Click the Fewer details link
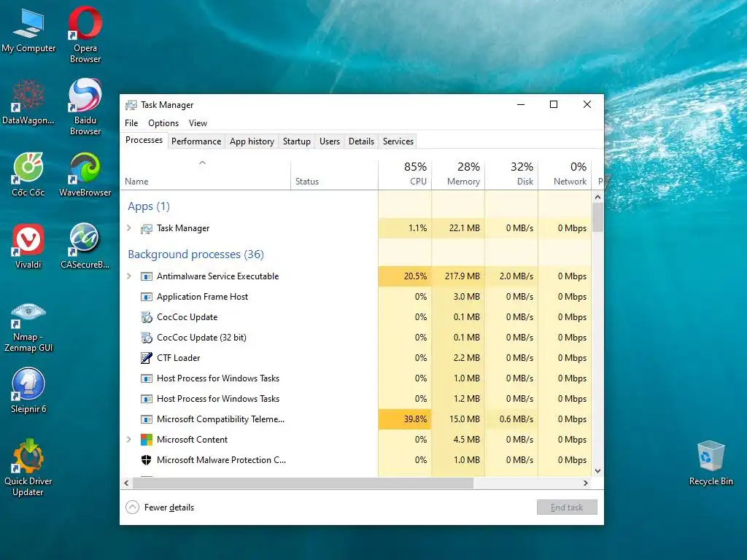747x560 pixels. 169,507
